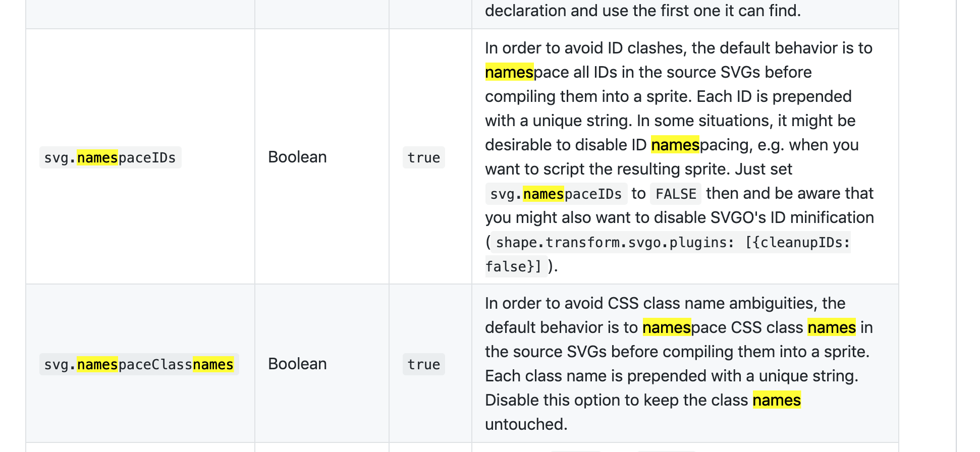Click the word 'untouched.' in last row

pos(526,424)
